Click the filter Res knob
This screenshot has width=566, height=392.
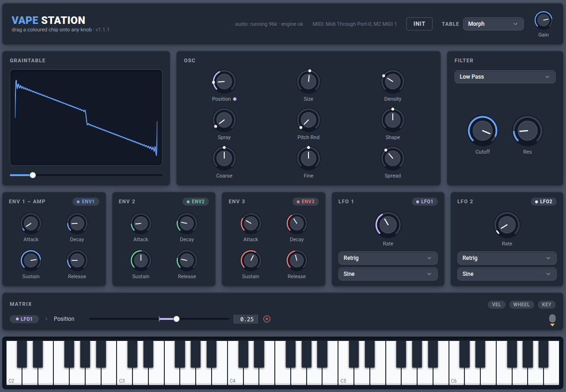pyautogui.click(x=528, y=131)
